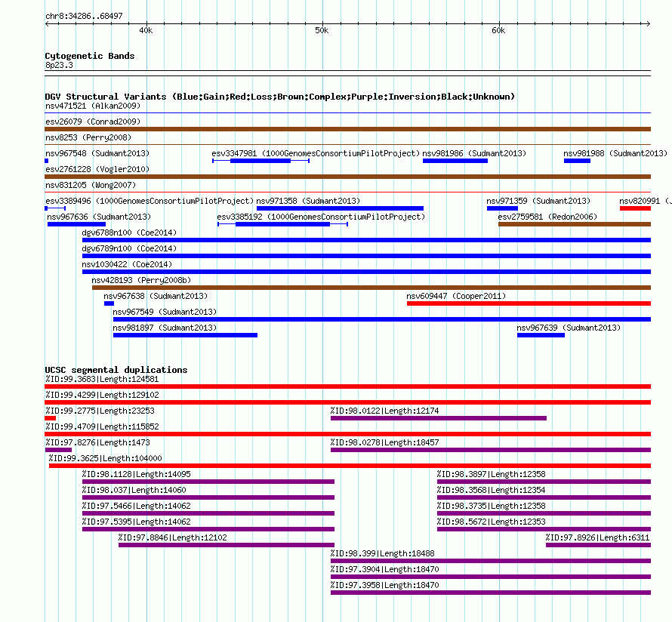Open nsv967549 (Sudmant2013) label
Viewport: 672px width, 622px height.
coord(165,312)
